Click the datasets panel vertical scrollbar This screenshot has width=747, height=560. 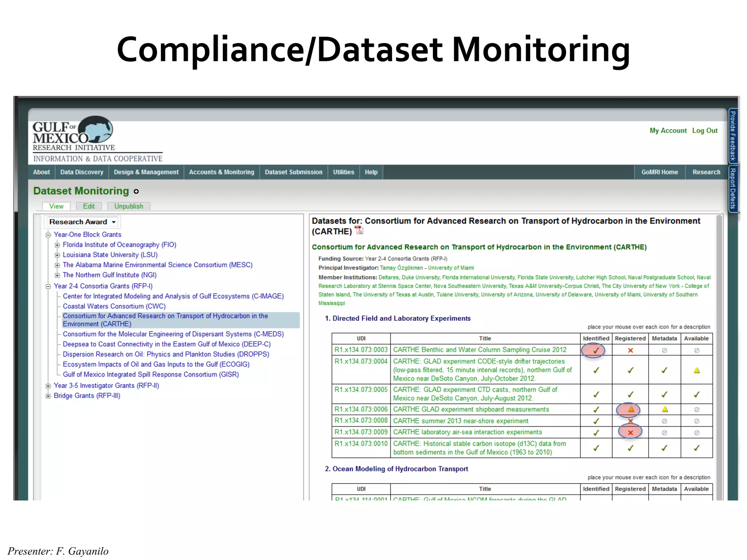pyautogui.click(x=720, y=357)
